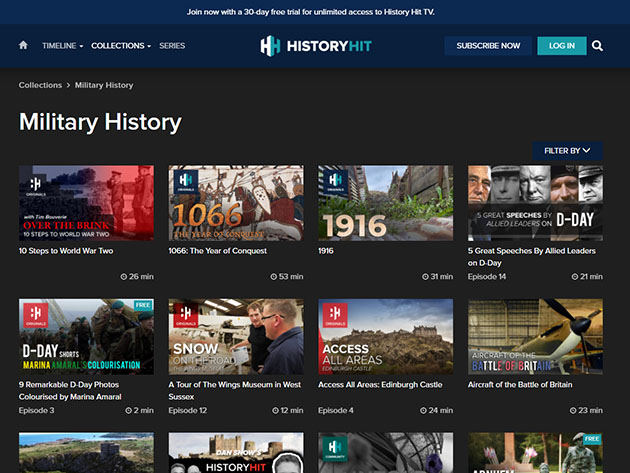Open the 1916 title link
The height and width of the screenshot is (473, 630).
(326, 251)
